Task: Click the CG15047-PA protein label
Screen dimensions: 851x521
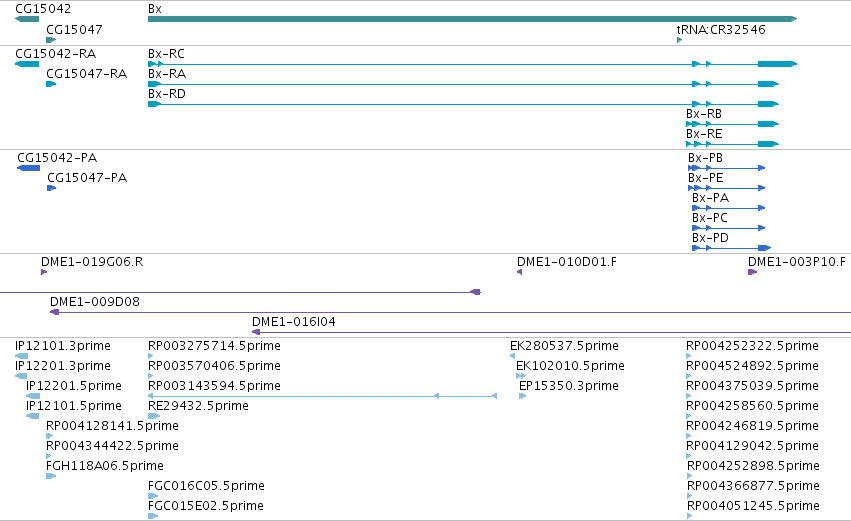Action: [87, 178]
